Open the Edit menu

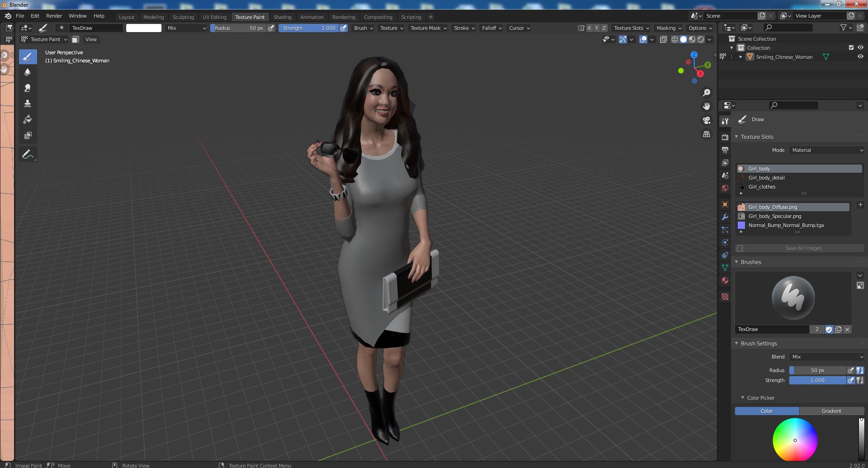click(35, 16)
